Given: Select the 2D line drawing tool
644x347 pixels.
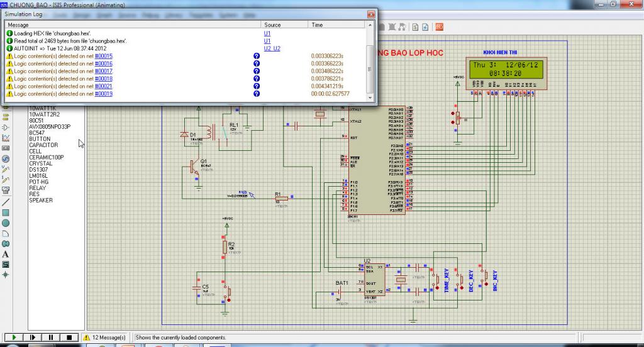Looking at the screenshot, I should tap(6, 202).
